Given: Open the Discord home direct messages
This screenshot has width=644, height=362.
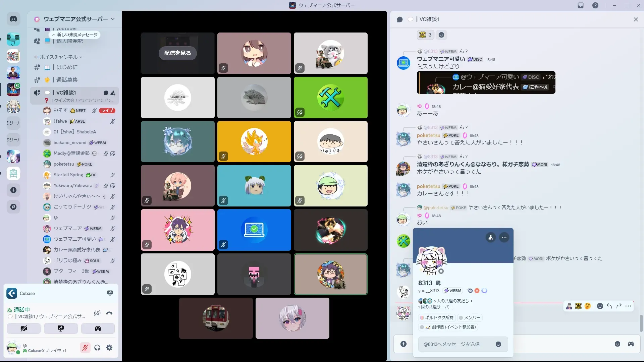Looking at the screenshot, I should (x=13, y=19).
